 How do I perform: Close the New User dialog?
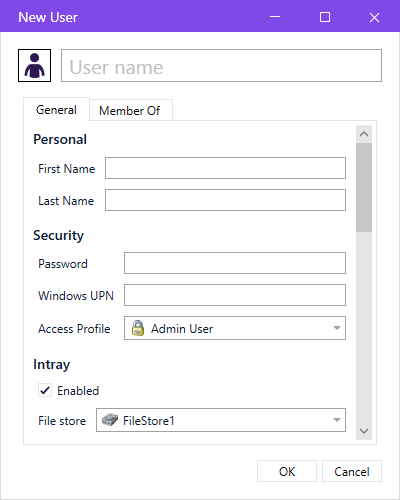coord(374,17)
